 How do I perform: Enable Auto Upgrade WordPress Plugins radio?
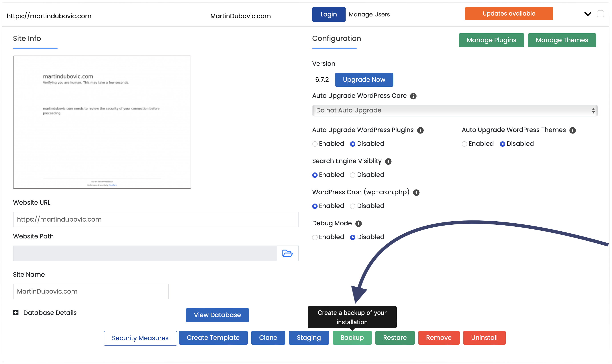tap(315, 144)
